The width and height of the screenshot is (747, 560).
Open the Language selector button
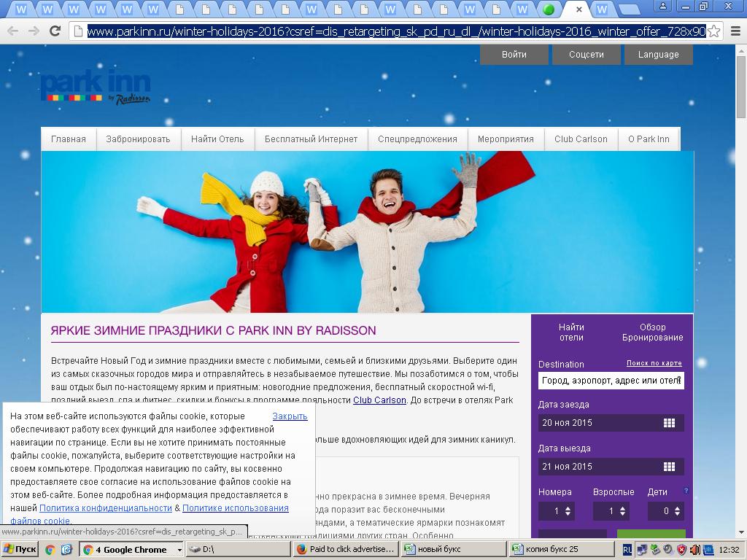click(659, 54)
